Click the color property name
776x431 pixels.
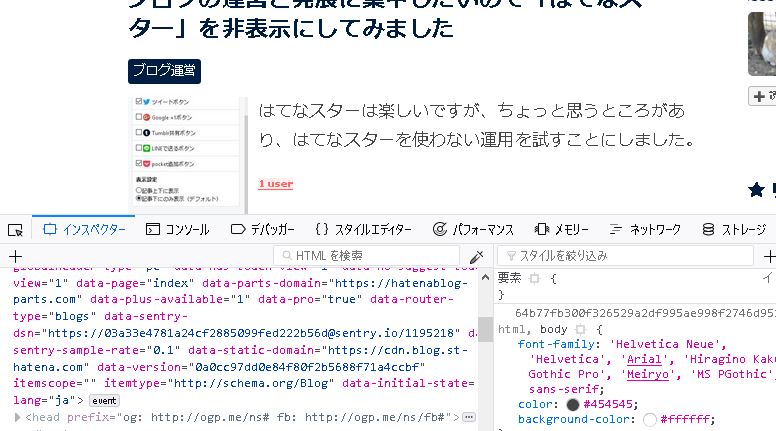[535, 405]
